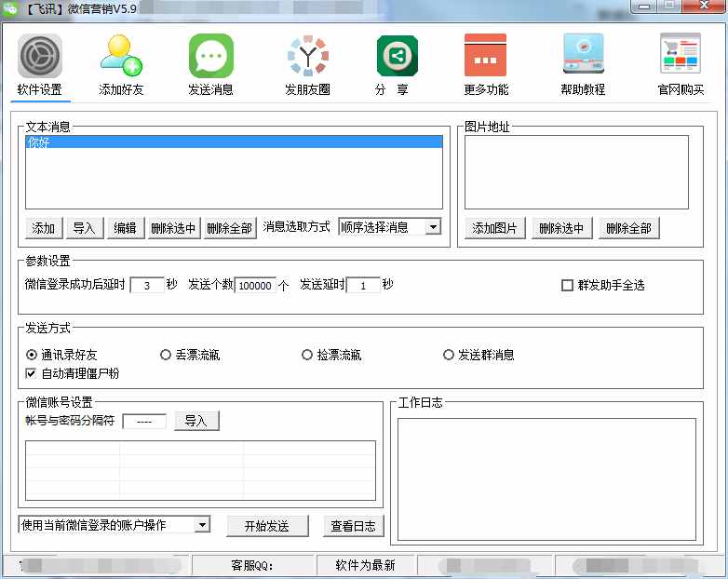Uncheck 自动清理僵尸粉 checkbox
This screenshot has width=728, height=579.
31,373
